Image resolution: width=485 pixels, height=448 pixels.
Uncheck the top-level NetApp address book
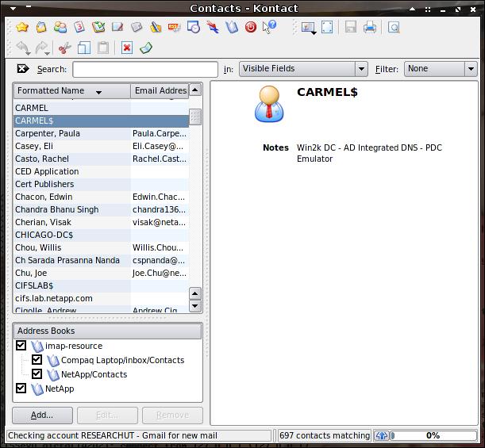[21, 388]
